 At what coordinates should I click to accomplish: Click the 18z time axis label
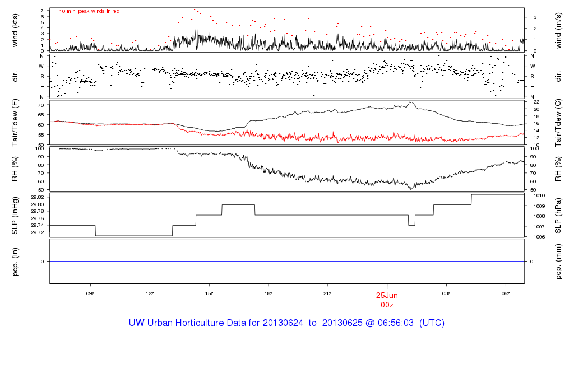point(269,293)
